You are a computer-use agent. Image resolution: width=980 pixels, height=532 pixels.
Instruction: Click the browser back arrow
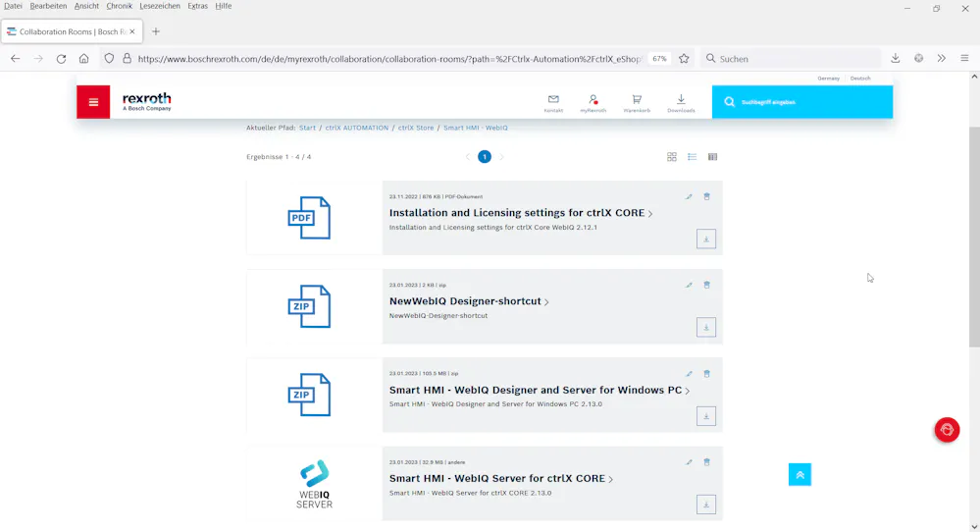[15, 59]
